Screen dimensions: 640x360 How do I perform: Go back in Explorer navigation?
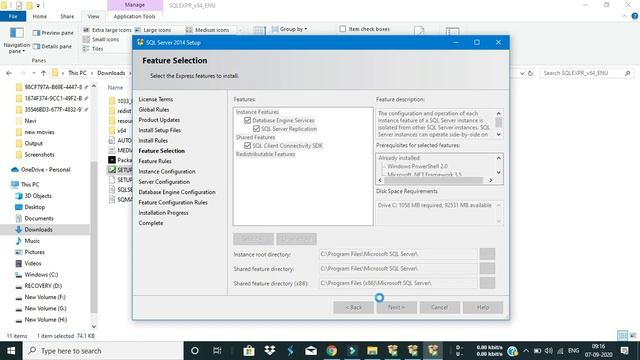9,73
